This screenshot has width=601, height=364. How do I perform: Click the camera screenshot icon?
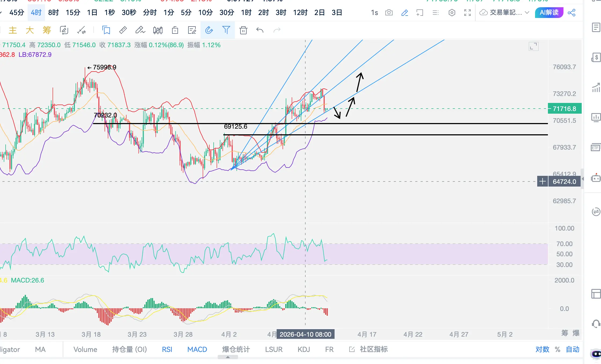[x=389, y=13]
